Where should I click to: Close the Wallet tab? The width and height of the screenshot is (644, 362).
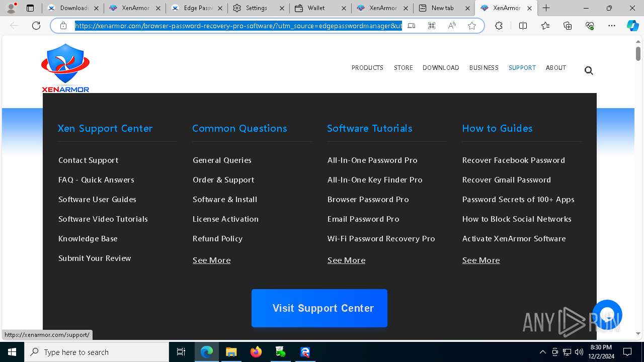pyautogui.click(x=344, y=8)
